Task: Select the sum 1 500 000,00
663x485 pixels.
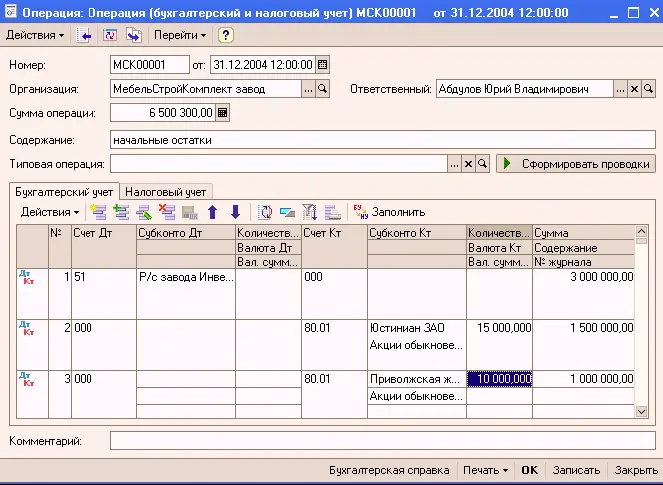Action: click(584, 328)
